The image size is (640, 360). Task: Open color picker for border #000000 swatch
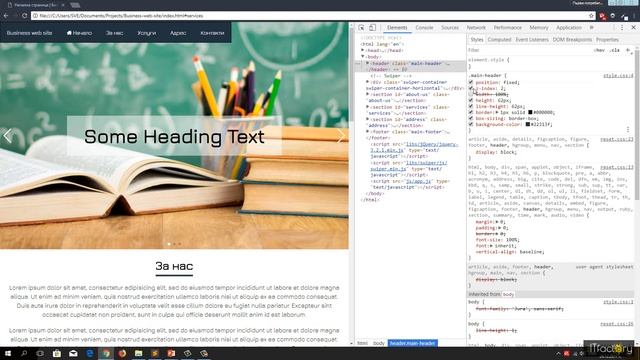tap(530, 112)
